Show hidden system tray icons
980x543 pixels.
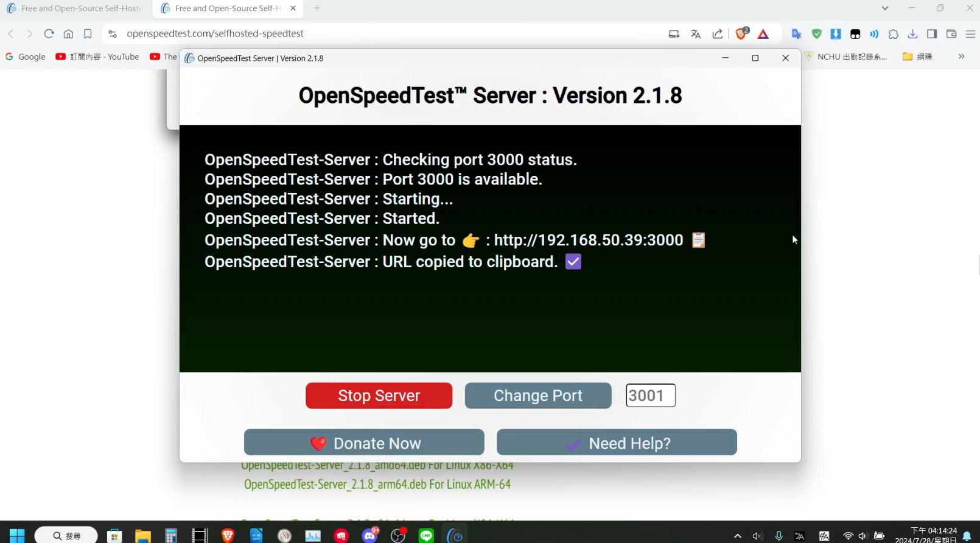pos(738,536)
